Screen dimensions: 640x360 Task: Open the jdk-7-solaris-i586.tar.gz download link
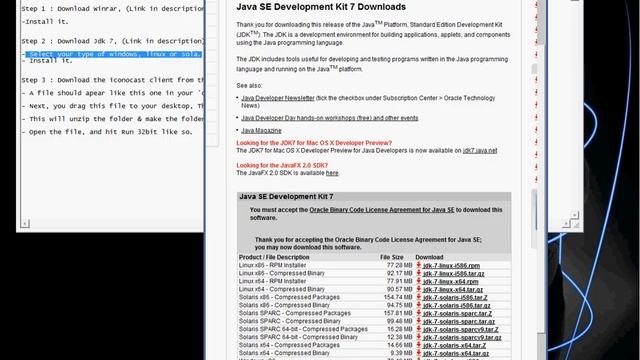[x=457, y=305]
